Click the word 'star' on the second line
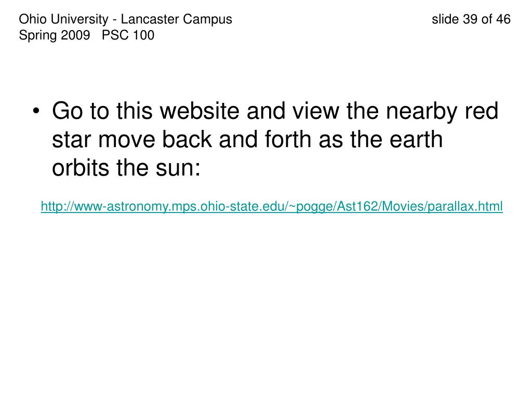This screenshot has width=532, height=399. point(72,139)
